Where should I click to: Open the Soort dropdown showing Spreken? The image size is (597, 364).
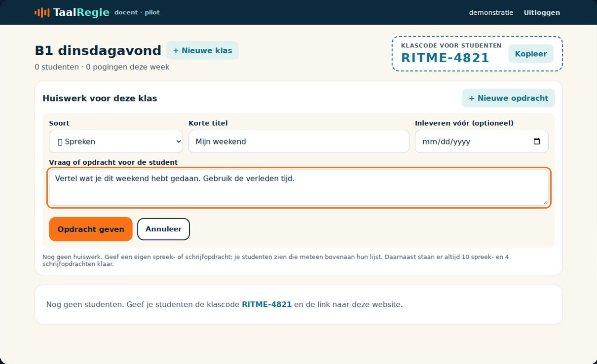point(116,142)
